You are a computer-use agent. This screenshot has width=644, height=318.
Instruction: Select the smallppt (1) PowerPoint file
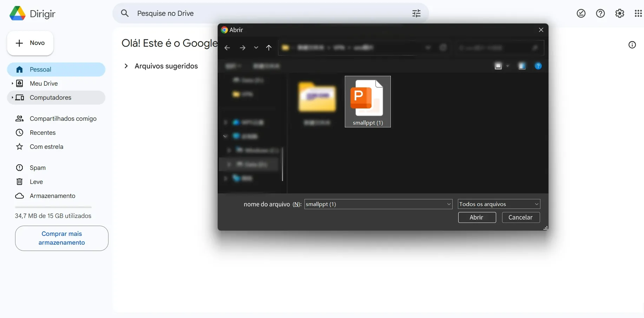[367, 101]
